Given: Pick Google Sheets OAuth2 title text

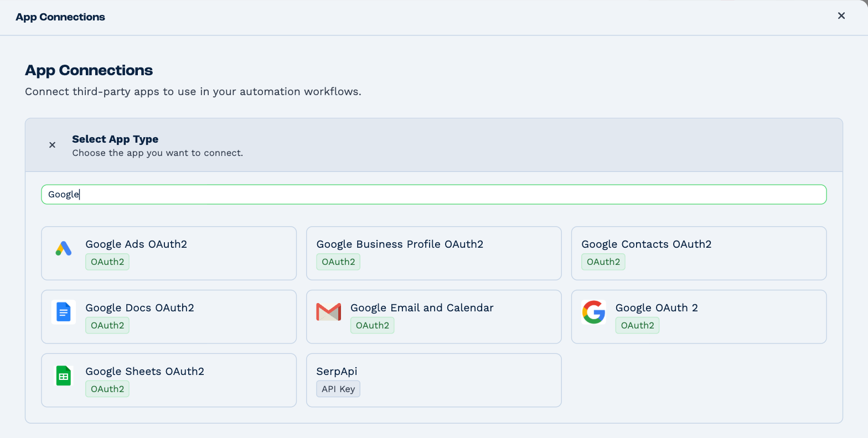Looking at the screenshot, I should 144,371.
